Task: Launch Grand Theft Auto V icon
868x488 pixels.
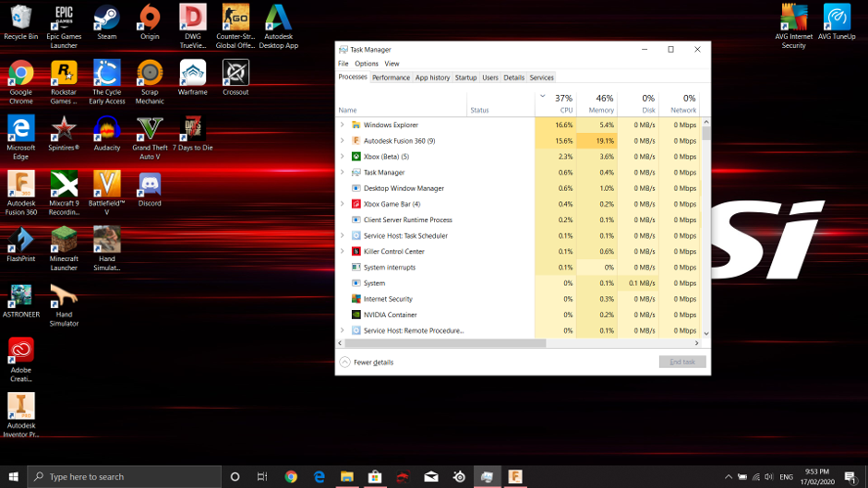Action: click(x=150, y=137)
